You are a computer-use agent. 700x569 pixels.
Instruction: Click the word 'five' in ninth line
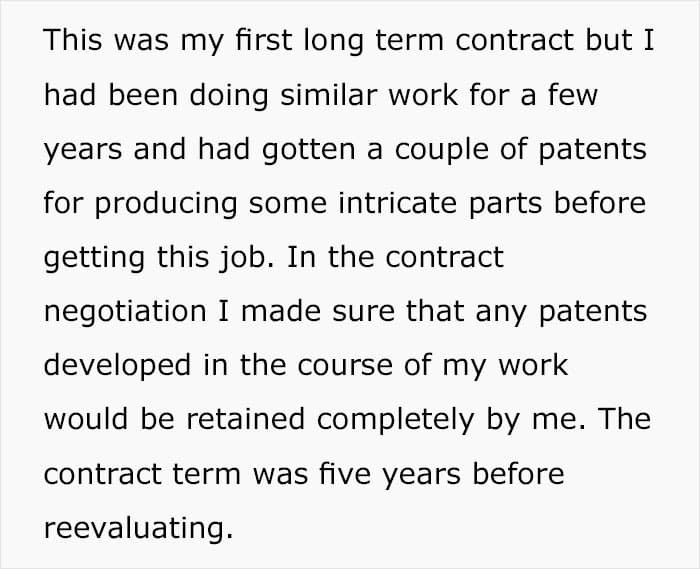click(x=345, y=473)
